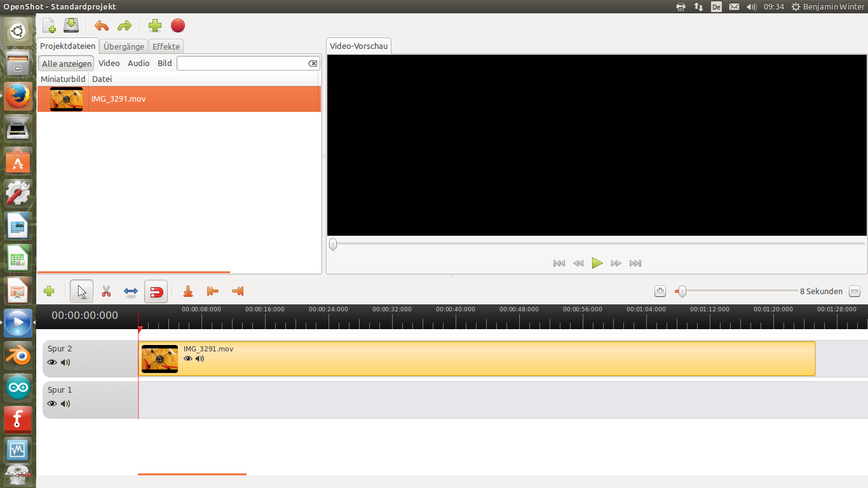Open the printer indicator in the top panel

pyautogui.click(x=681, y=6)
